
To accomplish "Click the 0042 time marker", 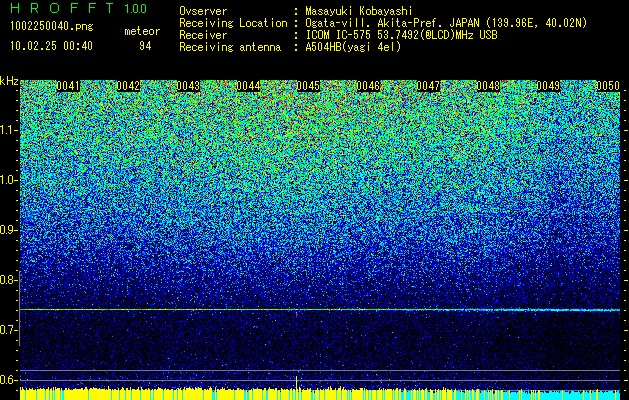I will pos(128,86).
